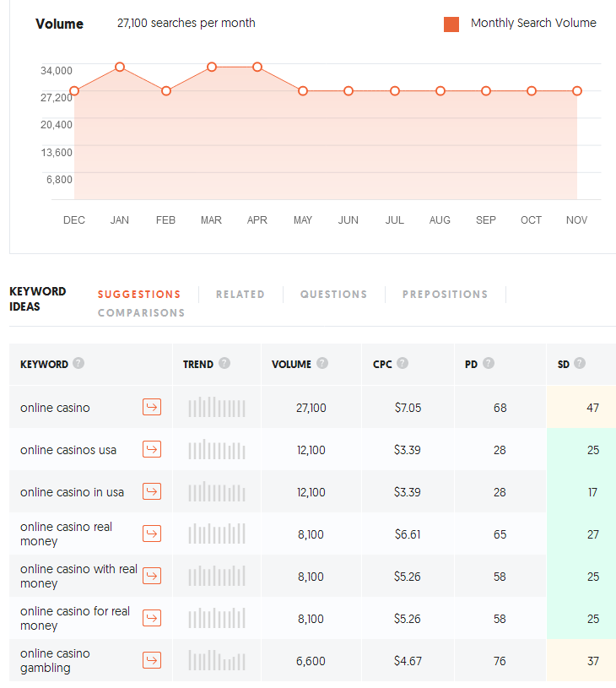The height and width of the screenshot is (688, 616).
Task: Open arrow icon for 'online casino real money'
Action: 152,534
